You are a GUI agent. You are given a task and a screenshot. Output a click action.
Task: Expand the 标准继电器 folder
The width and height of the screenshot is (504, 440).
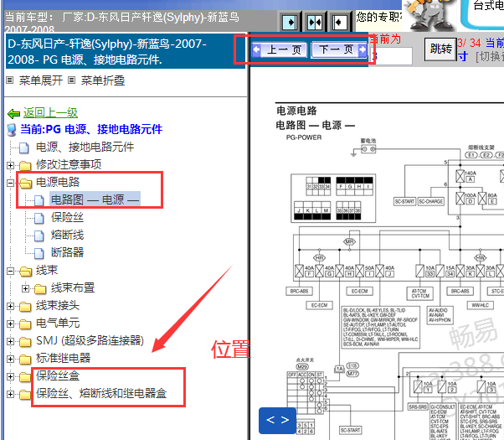[10, 359]
